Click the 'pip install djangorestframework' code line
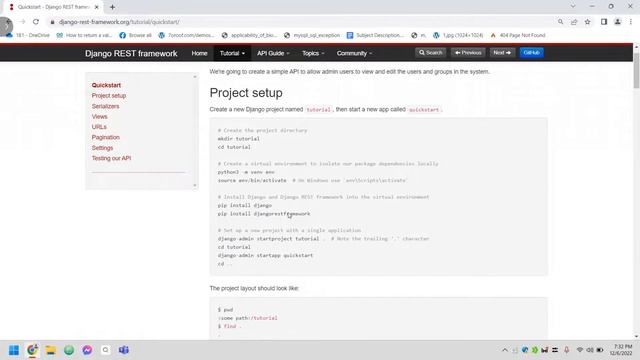640x360 pixels. pyautogui.click(x=264, y=214)
